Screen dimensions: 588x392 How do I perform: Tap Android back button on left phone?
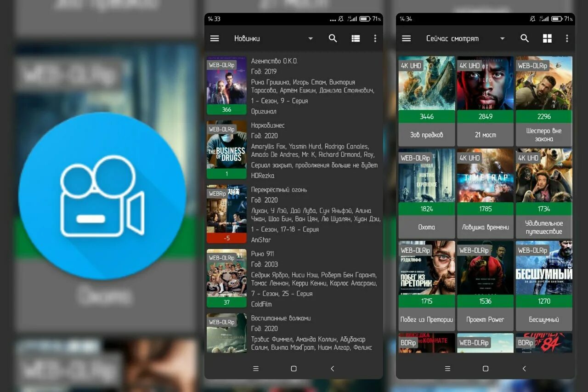[332, 369]
